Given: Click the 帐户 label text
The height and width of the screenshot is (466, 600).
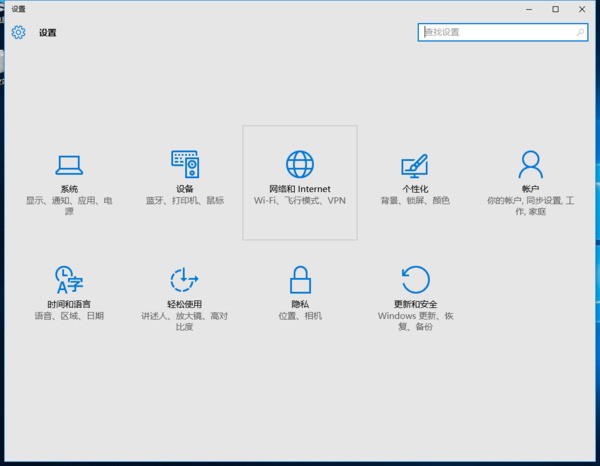Looking at the screenshot, I should 530,189.
